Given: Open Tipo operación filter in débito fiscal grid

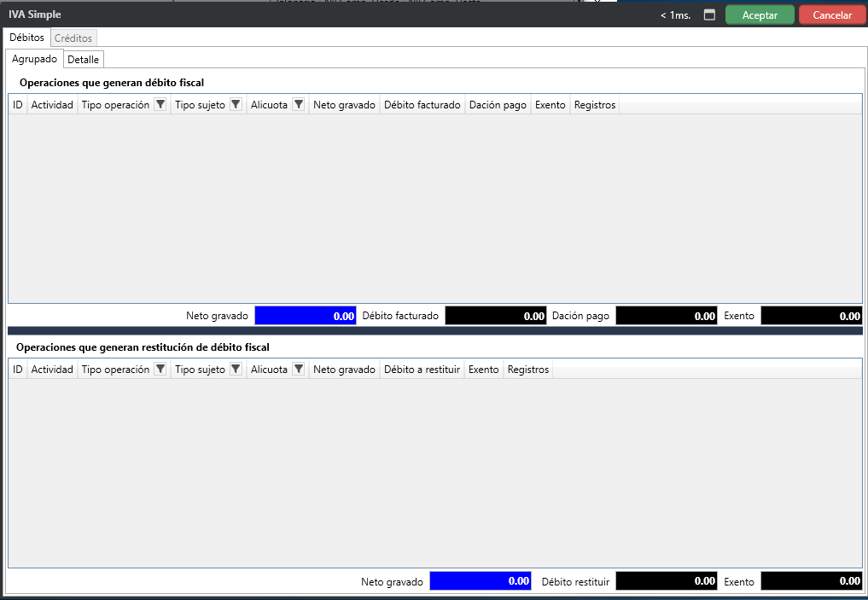Looking at the screenshot, I should point(160,105).
